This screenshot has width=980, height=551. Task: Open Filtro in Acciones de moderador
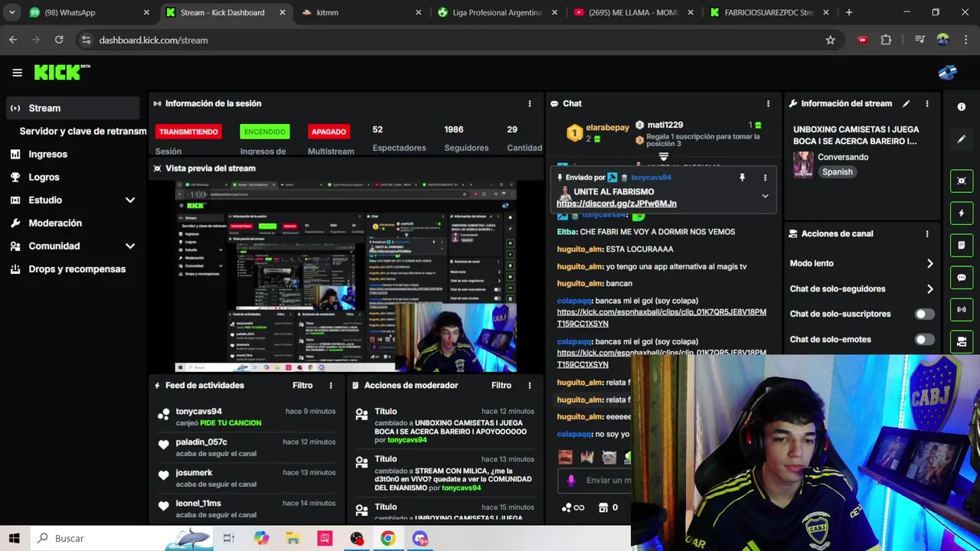[501, 386]
